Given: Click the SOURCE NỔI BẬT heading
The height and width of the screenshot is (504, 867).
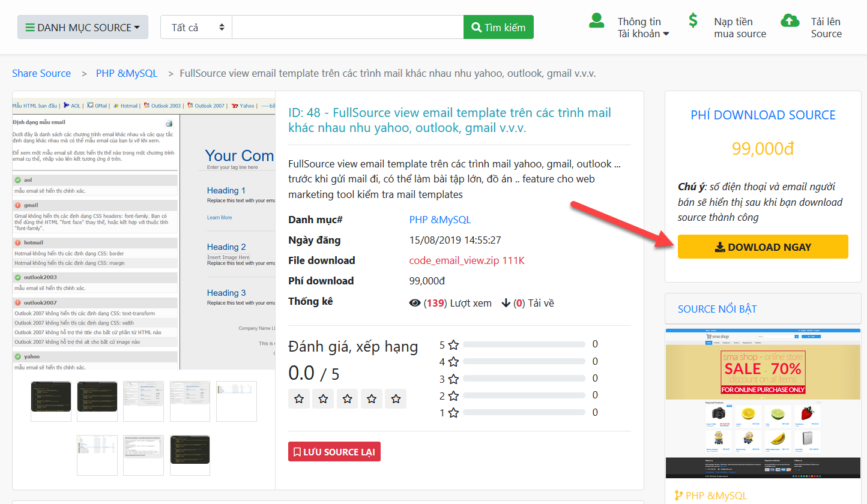Looking at the screenshot, I should point(717,309).
